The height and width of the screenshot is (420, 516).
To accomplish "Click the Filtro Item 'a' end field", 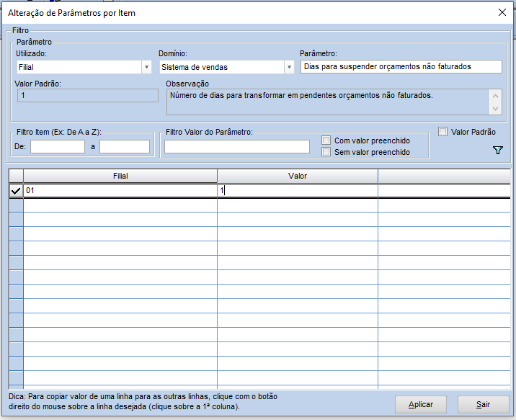I will [x=124, y=147].
